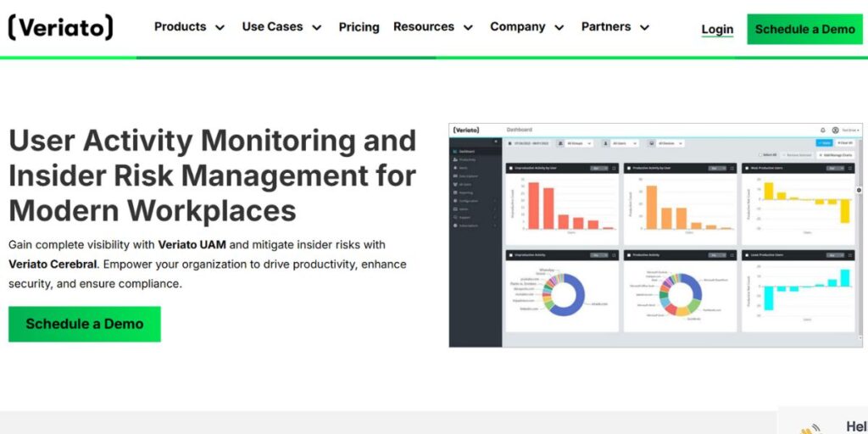Open the All Devices dropdown
This screenshot has height=434, width=868.
670,143
